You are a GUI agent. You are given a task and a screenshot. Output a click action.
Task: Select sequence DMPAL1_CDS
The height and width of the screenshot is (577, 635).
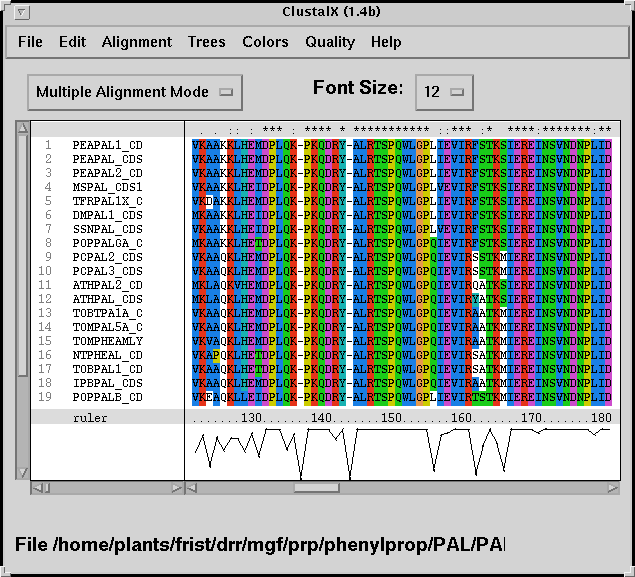pyautogui.click(x=107, y=215)
